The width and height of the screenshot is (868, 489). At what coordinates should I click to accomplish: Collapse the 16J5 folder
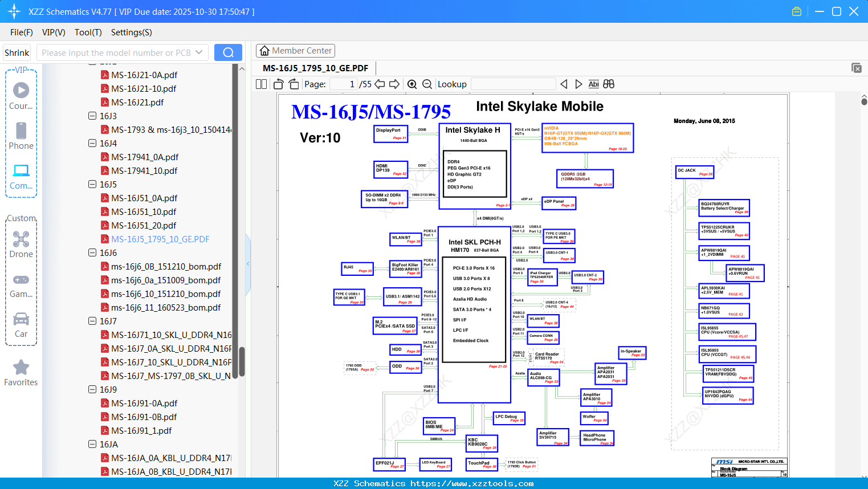[x=92, y=184]
